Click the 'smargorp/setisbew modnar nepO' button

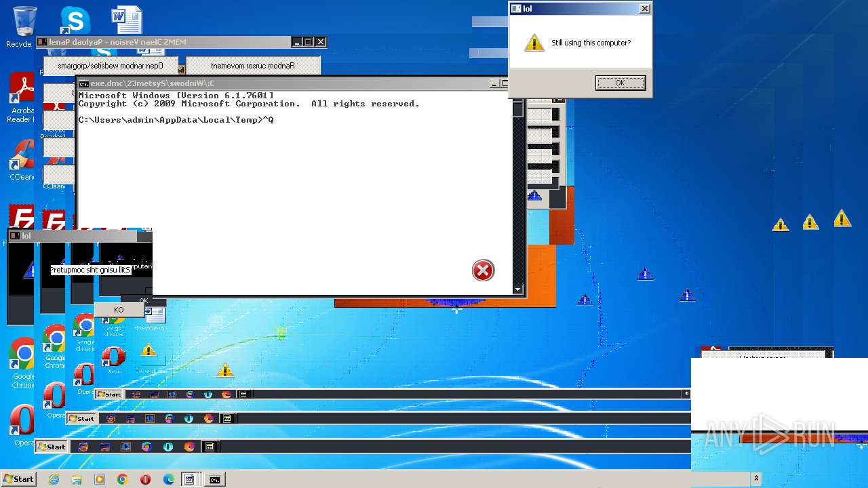coord(111,66)
